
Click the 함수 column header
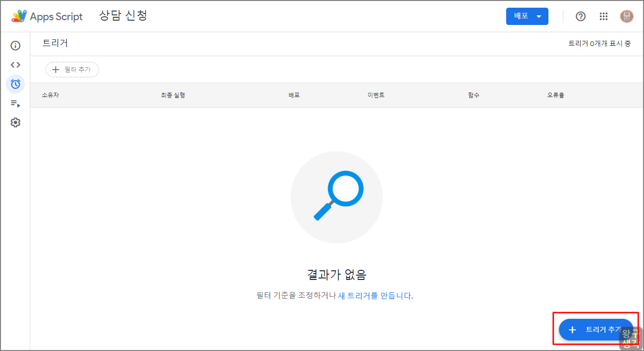coord(474,95)
